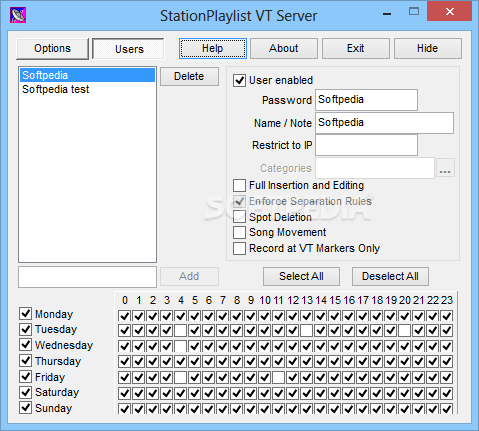Click into the Password field
Screen dimensions: 479x431
(366, 100)
